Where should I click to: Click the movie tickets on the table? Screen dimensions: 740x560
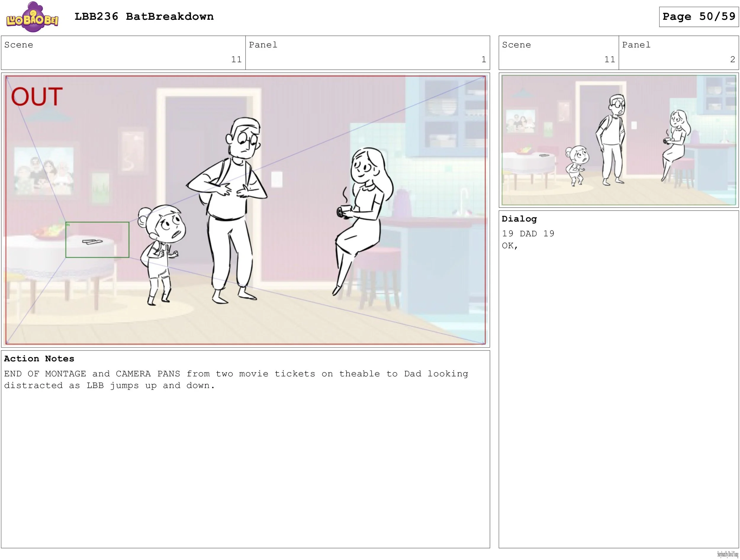click(93, 241)
